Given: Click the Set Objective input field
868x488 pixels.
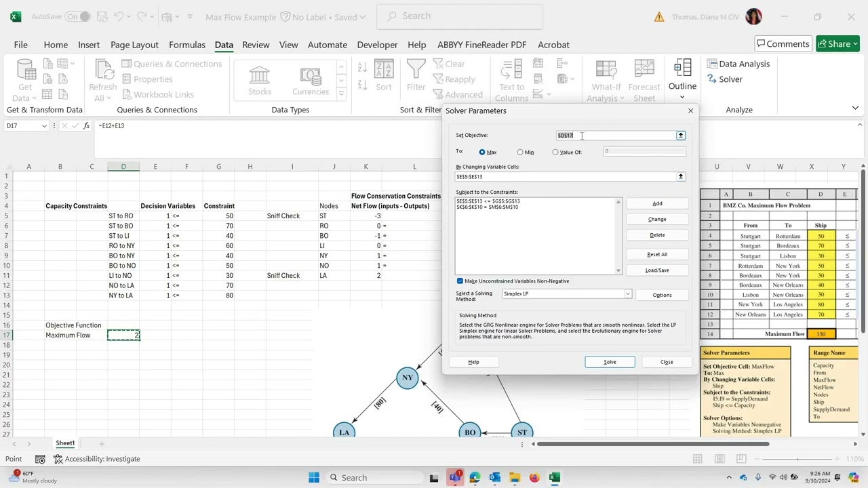Looking at the screenshot, I should (x=616, y=136).
